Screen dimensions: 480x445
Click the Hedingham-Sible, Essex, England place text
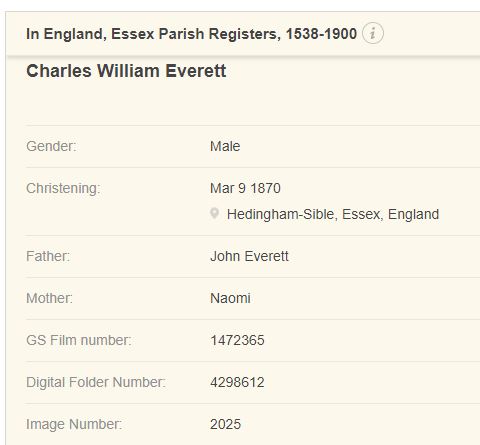tap(333, 214)
